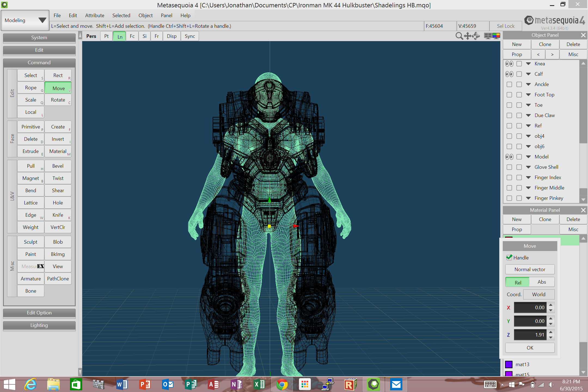Open Excel from the taskbar
The height and width of the screenshot is (392, 588).
[x=259, y=384]
